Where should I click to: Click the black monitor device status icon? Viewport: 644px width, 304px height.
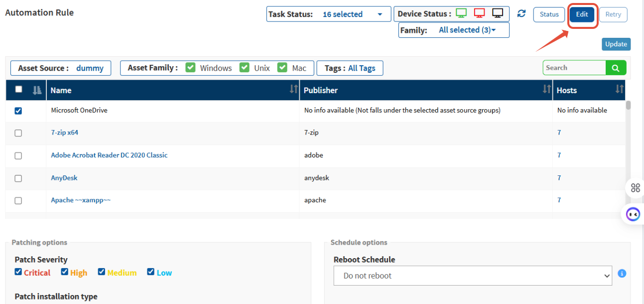click(497, 13)
